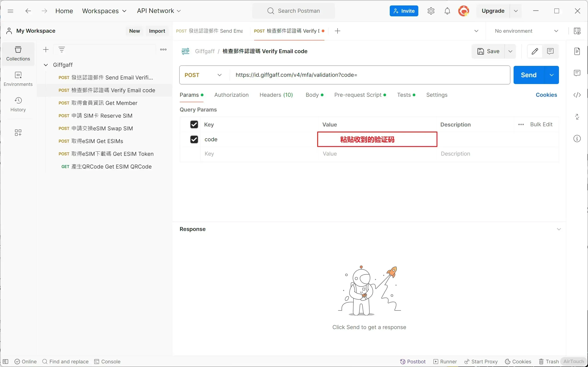Collapse the Giffgaff collection tree
588x367 pixels.
click(46, 65)
